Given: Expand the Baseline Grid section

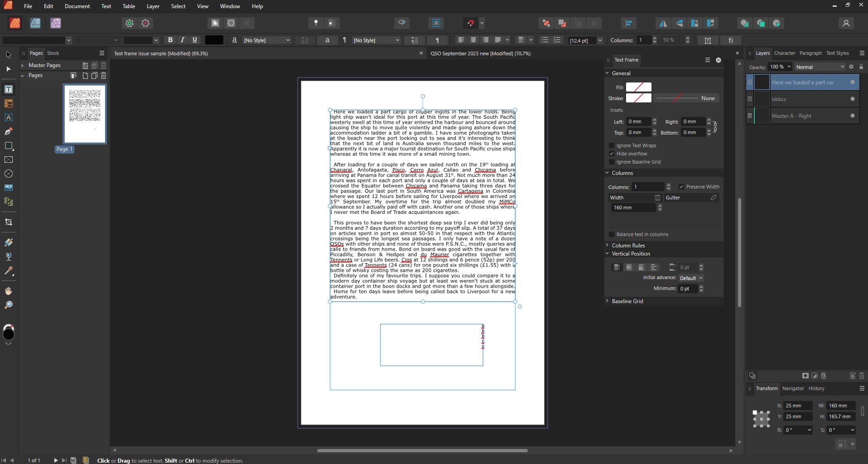Looking at the screenshot, I should 607,301.
